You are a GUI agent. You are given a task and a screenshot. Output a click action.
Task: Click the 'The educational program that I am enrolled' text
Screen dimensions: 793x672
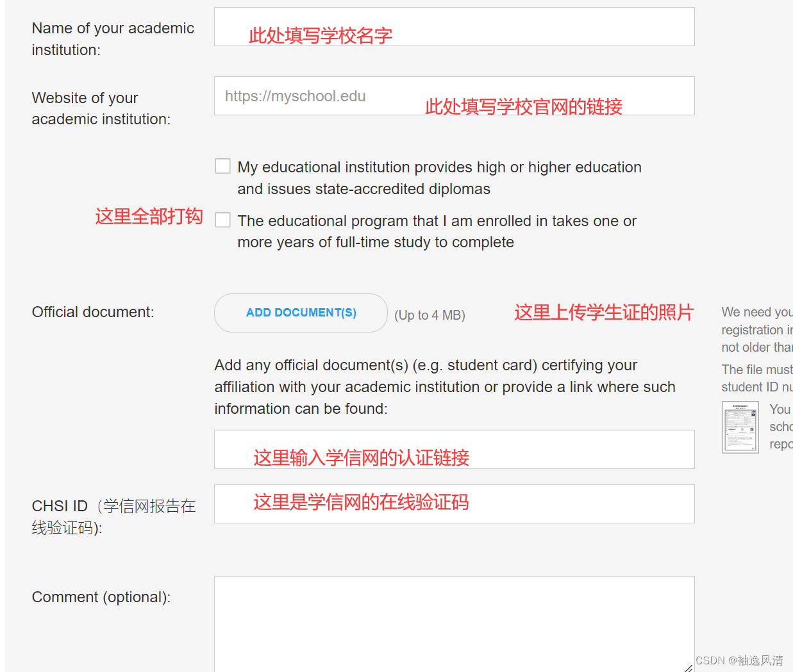pyautogui.click(x=437, y=231)
